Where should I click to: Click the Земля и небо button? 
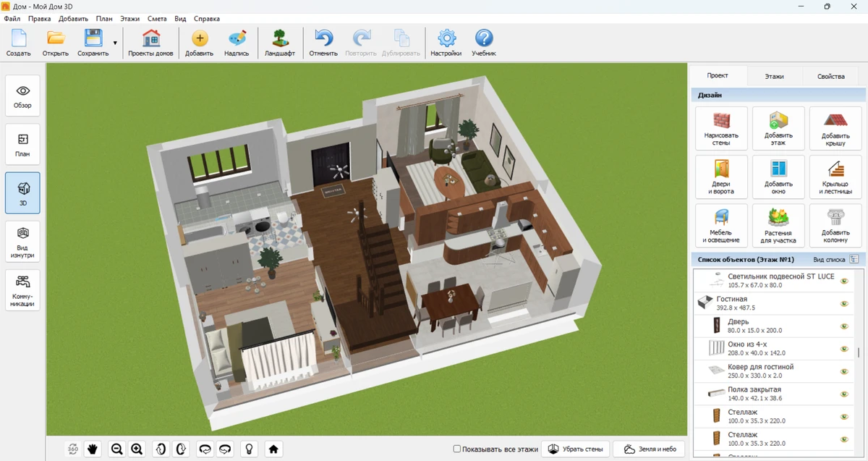[650, 449]
